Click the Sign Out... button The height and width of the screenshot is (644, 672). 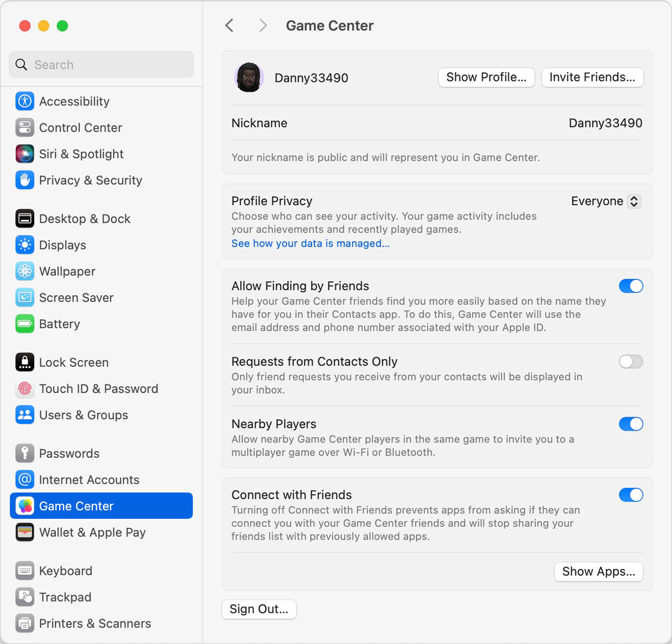(x=259, y=609)
